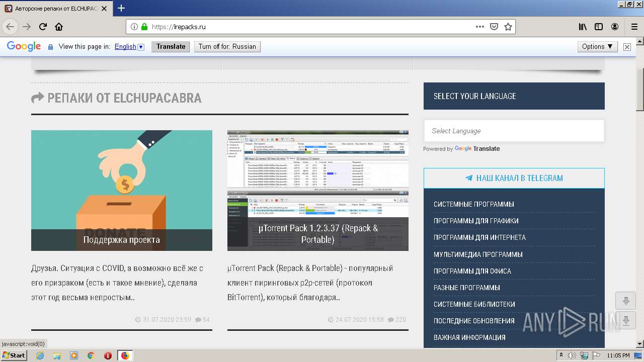This screenshot has height=362, width=644.
Task: Click Firefox icon in taskbar
Action: pos(125,355)
